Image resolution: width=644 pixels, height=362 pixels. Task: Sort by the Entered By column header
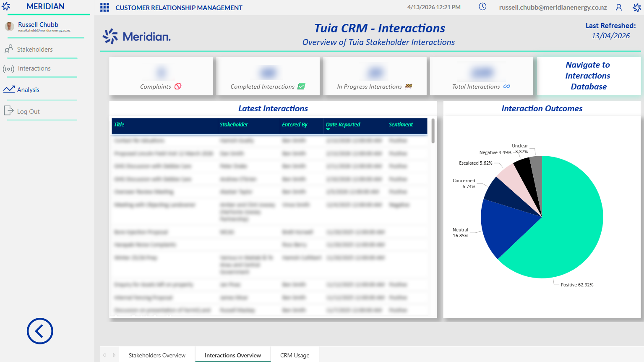295,125
